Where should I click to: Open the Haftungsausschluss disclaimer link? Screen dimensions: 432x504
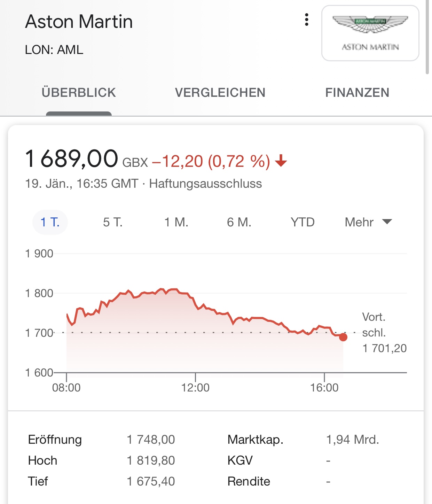coord(205,184)
